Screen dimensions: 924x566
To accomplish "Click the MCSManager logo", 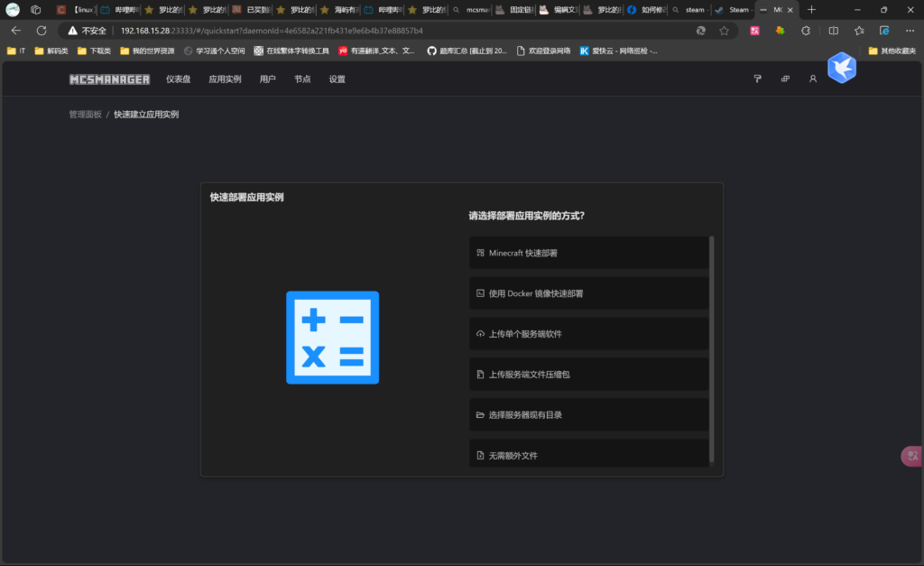I will [109, 79].
